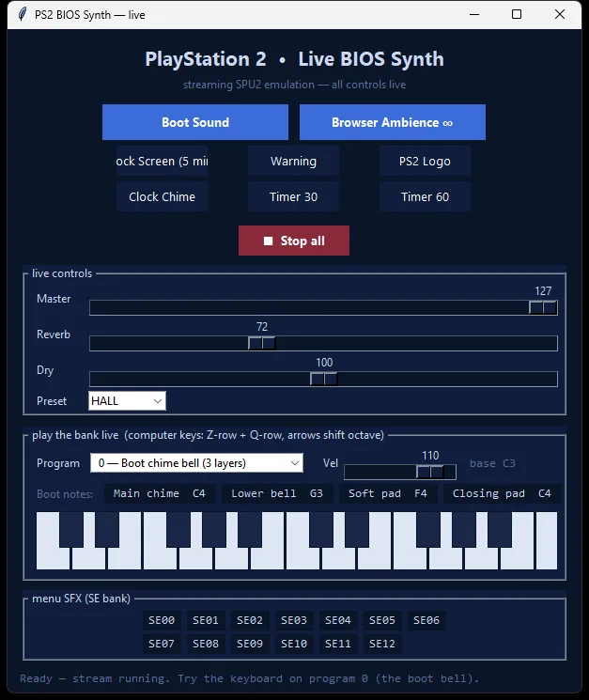Play the Clock Chime
This screenshot has width=589, height=700.
(162, 197)
